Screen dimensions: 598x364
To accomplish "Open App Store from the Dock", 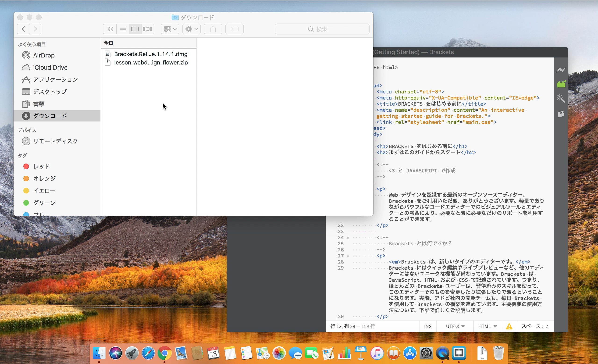I will [x=410, y=353].
